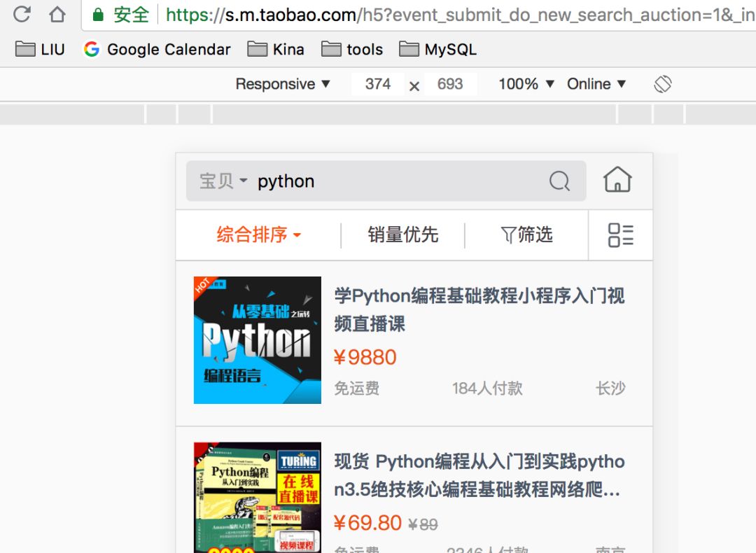Click the browser home icon
Image resolution: width=756 pixels, height=553 pixels.
coord(57,14)
